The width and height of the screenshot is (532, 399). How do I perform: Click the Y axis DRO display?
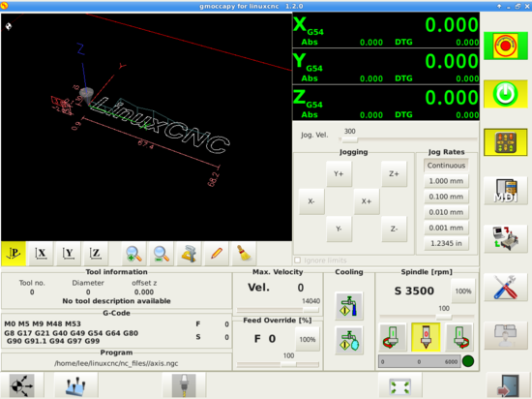click(x=386, y=67)
